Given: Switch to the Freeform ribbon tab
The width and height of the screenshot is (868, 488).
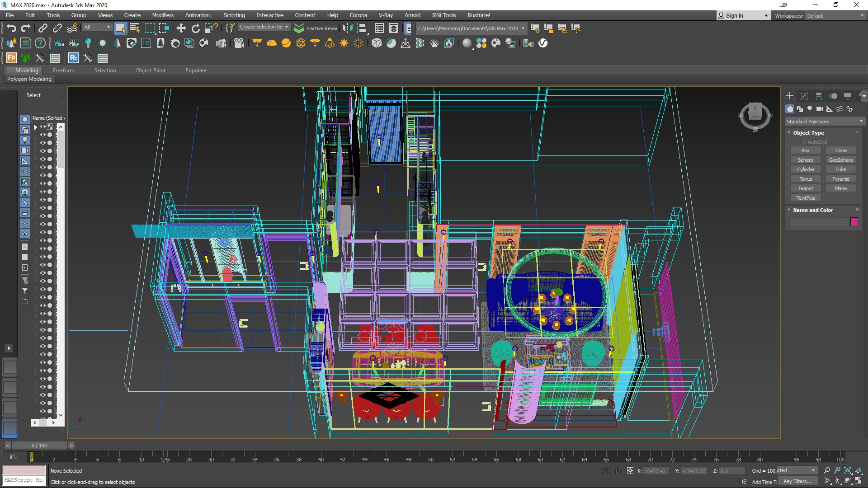Looking at the screenshot, I should click(64, 70).
